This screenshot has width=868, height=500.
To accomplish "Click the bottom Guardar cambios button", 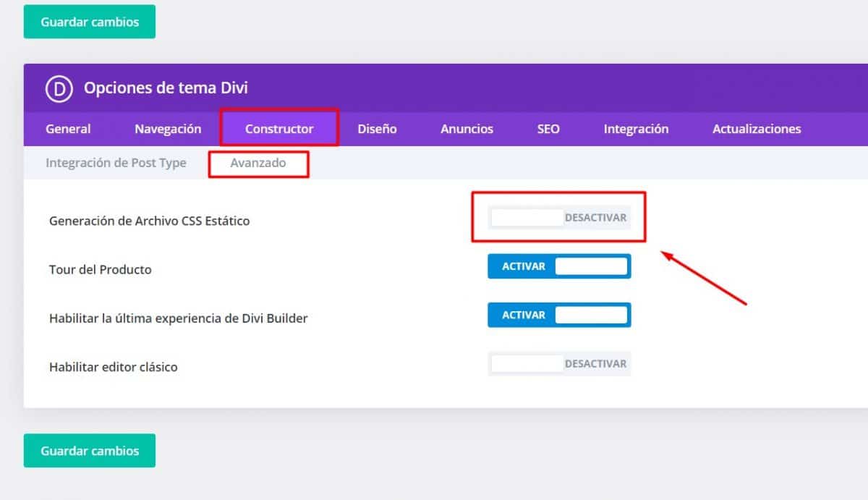I will (90, 451).
